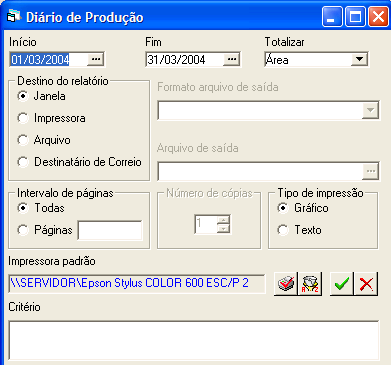This screenshot has width=391, height=365.
Task: Confirm with the green checkmark button
Action: (x=342, y=284)
